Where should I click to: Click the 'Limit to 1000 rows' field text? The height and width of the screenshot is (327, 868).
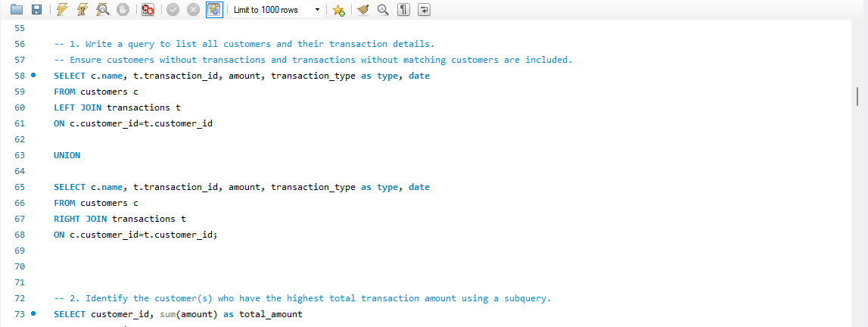(x=266, y=10)
